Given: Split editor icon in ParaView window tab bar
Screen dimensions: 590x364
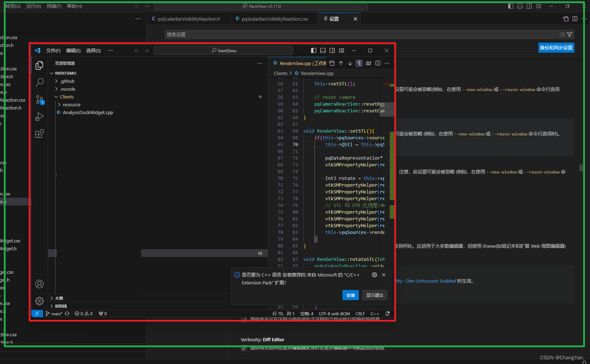Looking at the screenshot, I should point(575,19).
